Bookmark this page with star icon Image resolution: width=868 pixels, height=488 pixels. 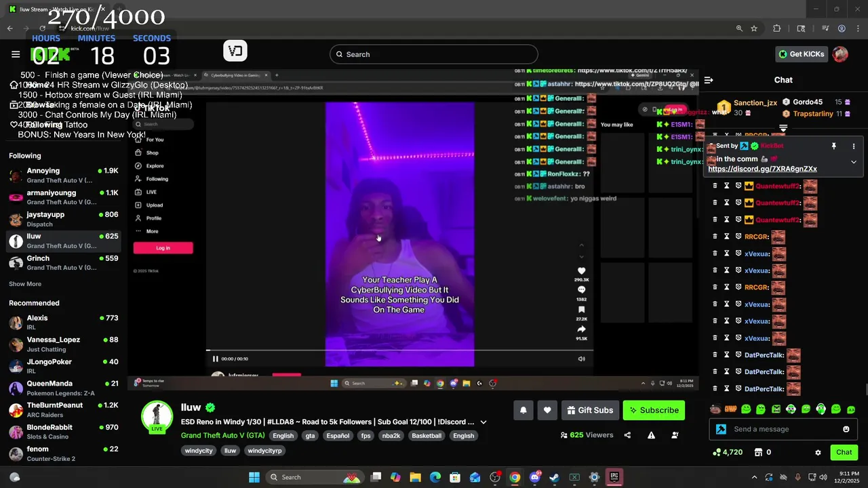click(x=754, y=28)
